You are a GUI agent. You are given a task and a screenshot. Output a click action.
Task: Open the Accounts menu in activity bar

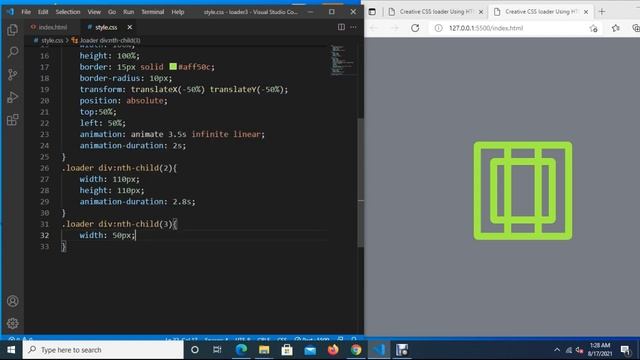point(13,301)
